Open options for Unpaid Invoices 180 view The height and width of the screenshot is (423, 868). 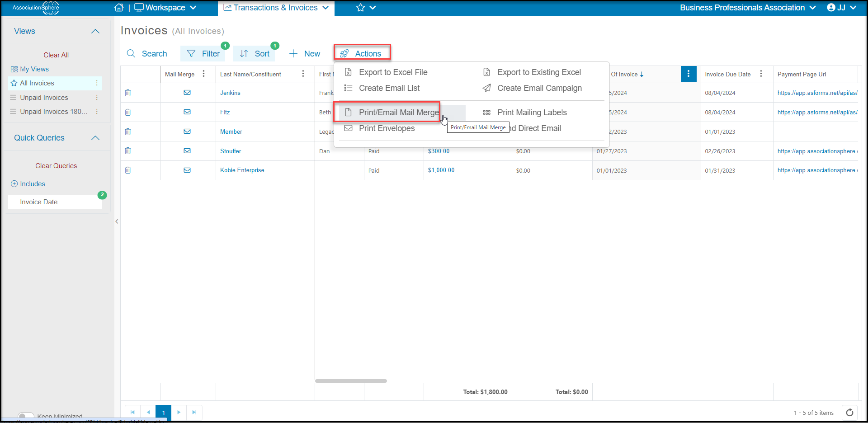coord(97,112)
